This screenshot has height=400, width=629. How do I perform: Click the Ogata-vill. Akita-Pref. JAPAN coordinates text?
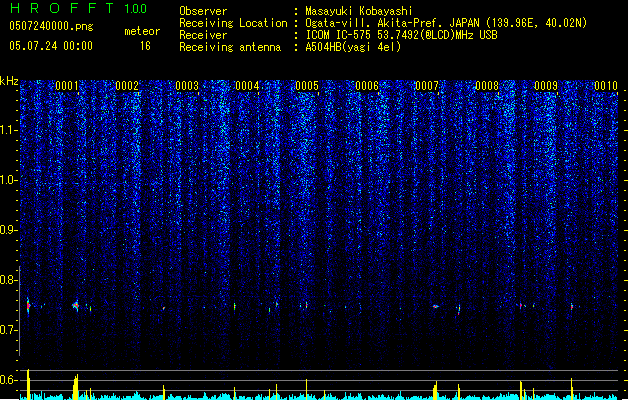pos(446,23)
